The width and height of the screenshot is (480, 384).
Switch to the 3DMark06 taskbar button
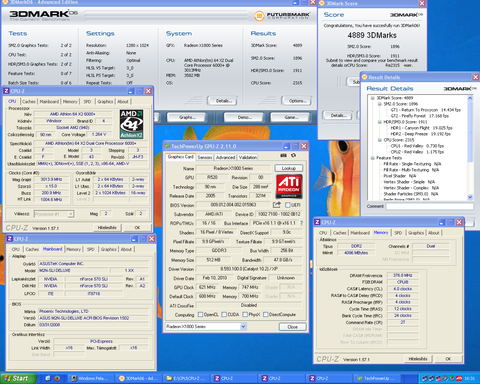click(139, 378)
